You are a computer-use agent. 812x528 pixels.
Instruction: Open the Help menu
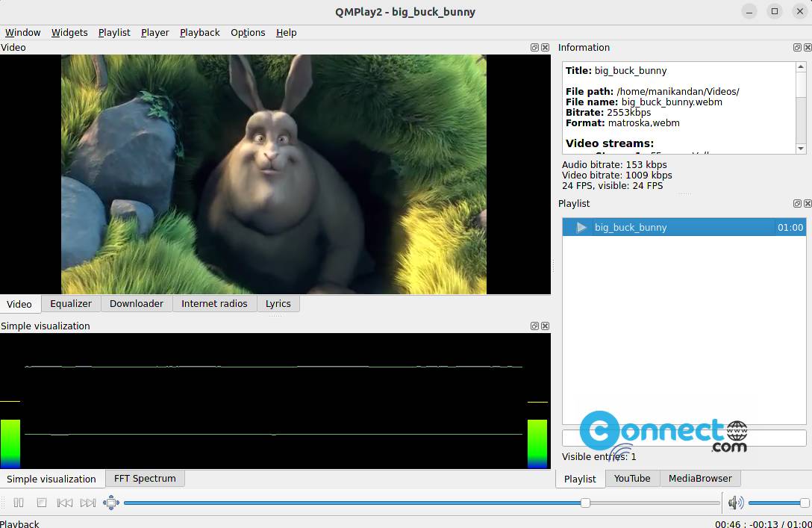(287, 33)
